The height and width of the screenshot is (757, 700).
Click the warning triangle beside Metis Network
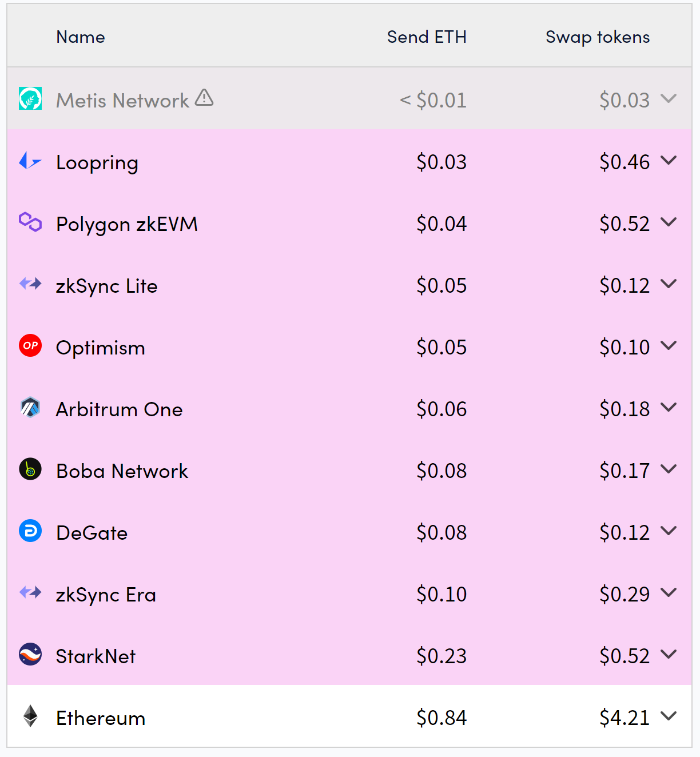tap(204, 98)
